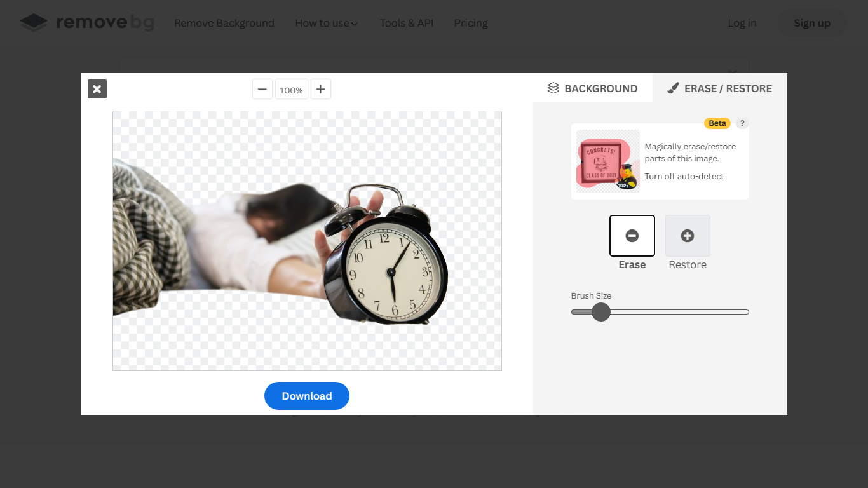
Task: Go to the Pricing page
Action: coord(470,23)
